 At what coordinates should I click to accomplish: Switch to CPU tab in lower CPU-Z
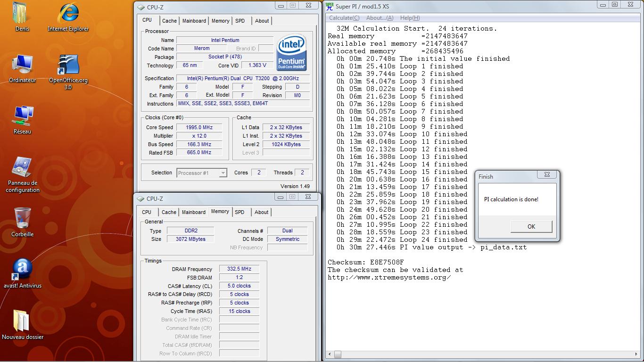[x=147, y=212]
